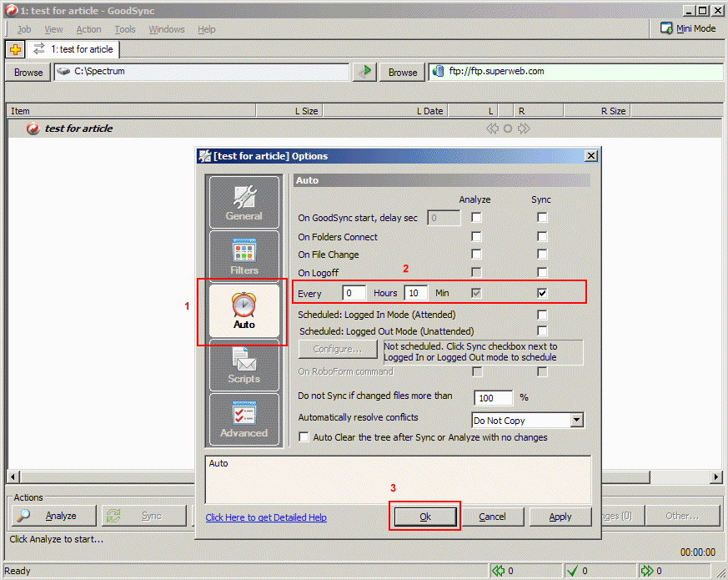This screenshot has width=728, height=580.
Task: Click the FTP server icon in right path
Action: 439,71
